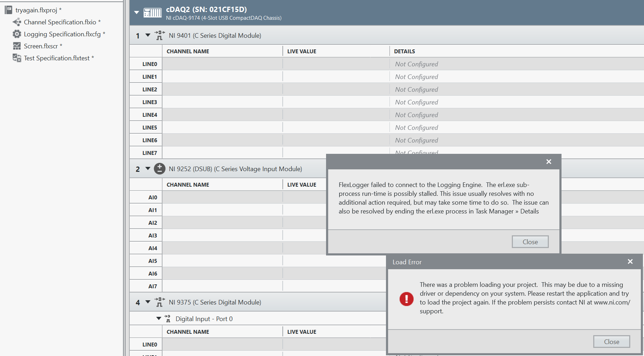The height and width of the screenshot is (356, 644).
Task: Open Screen.flxscr from project tree
Action: click(x=41, y=46)
